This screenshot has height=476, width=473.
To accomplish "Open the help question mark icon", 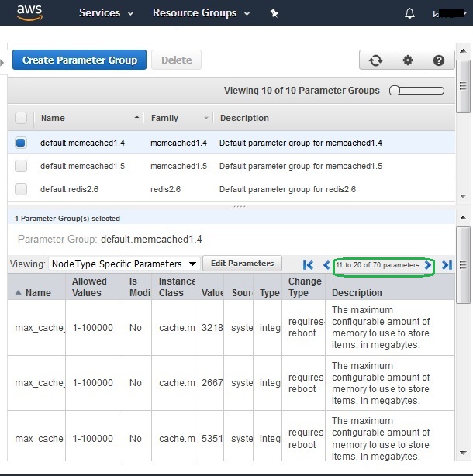I will (x=439, y=60).
